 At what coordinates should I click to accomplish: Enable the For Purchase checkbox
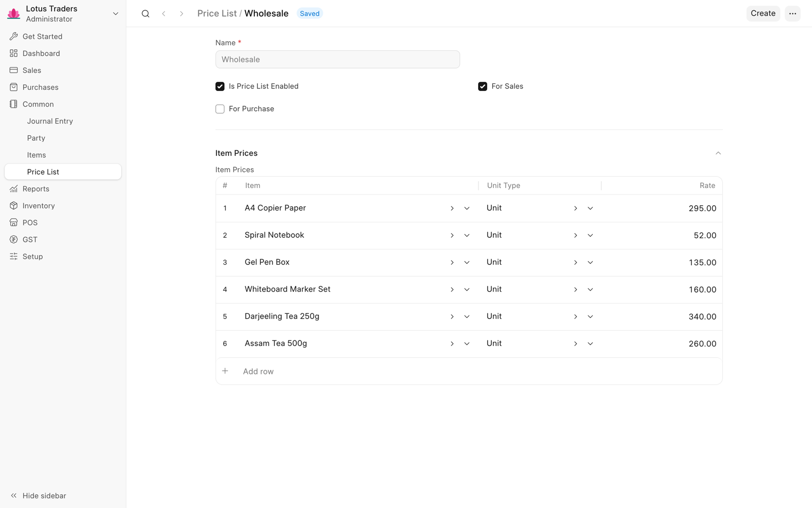tap(220, 109)
